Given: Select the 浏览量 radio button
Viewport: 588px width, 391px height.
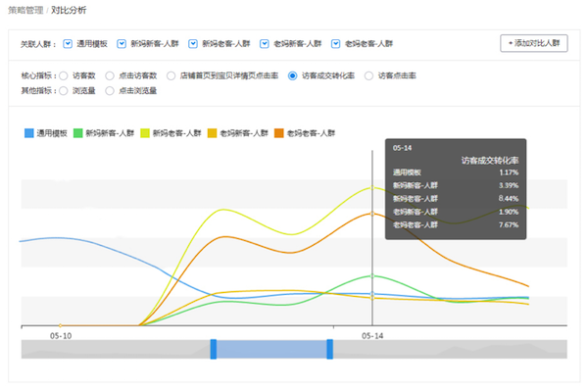Looking at the screenshot, I should click(x=64, y=91).
